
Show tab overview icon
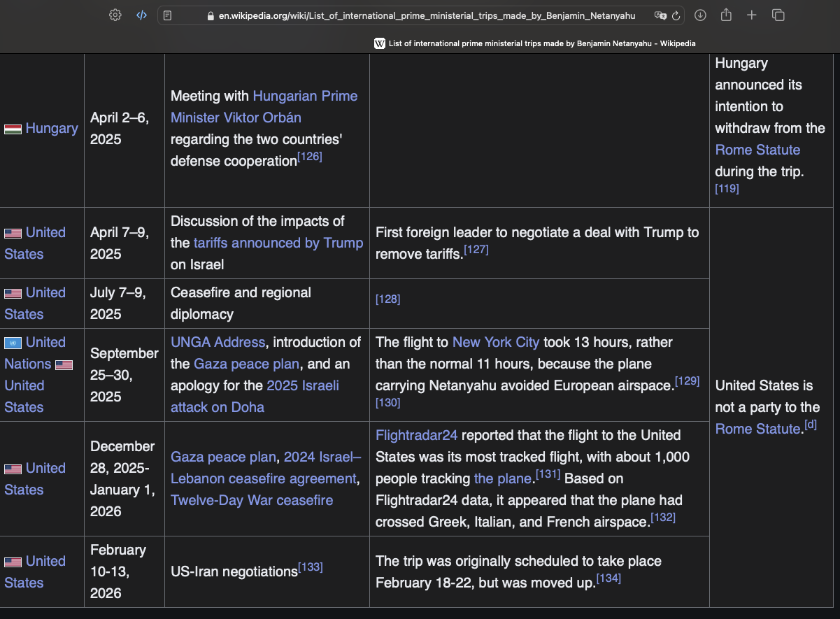pos(778,15)
